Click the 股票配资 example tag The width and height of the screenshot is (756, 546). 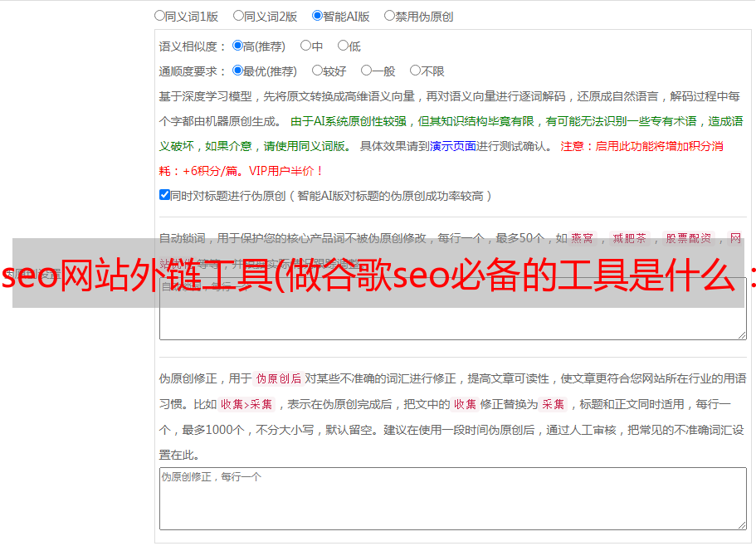click(x=689, y=238)
